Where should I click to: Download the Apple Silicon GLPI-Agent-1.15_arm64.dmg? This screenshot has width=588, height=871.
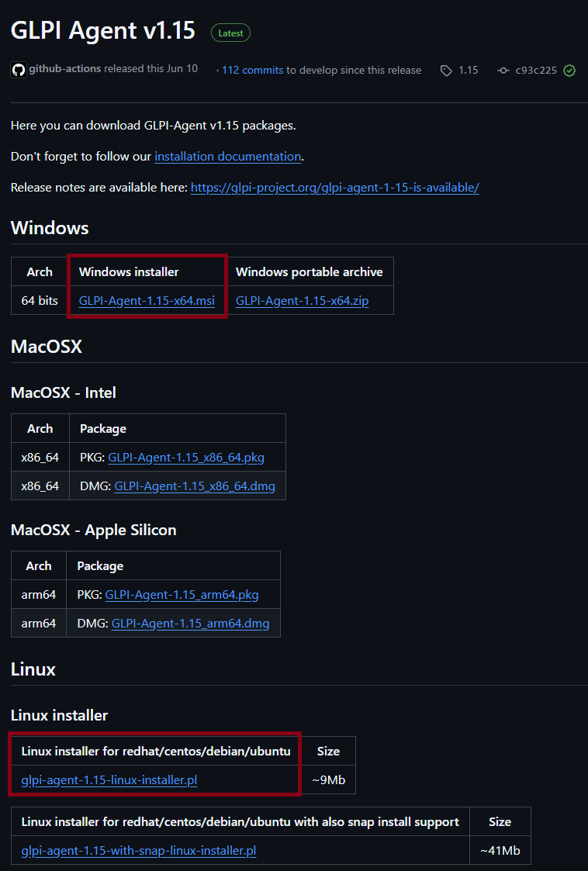190,624
